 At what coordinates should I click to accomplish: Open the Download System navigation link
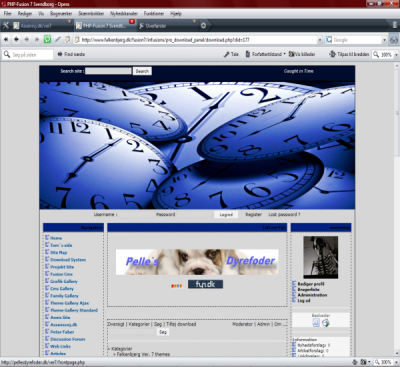[x=68, y=260]
